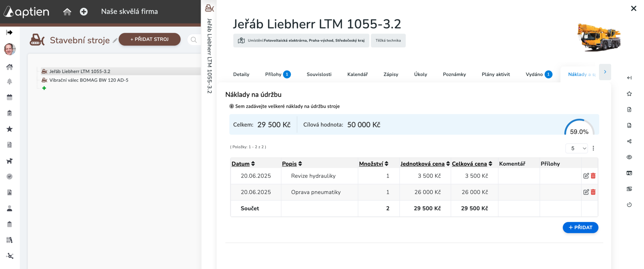Click the star favorite icon in right sidebar

click(x=629, y=94)
